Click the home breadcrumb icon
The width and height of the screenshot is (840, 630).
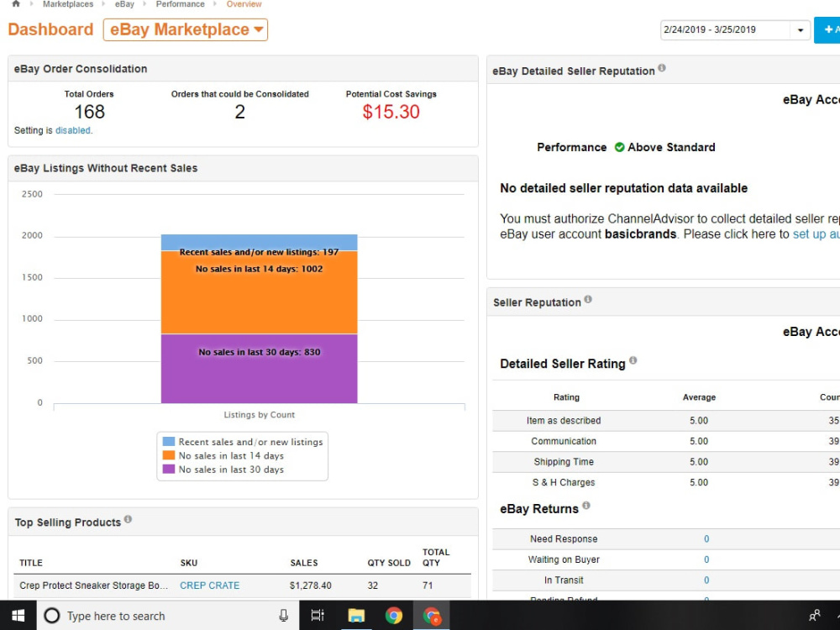tap(16, 3)
